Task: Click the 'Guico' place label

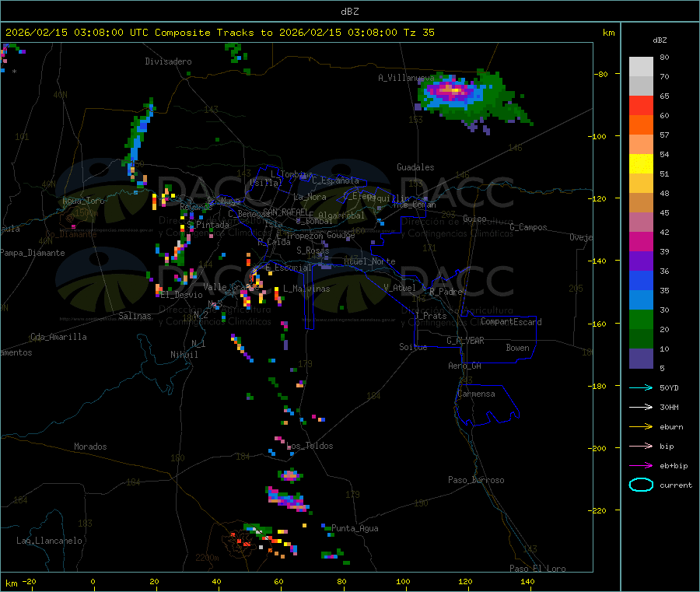Action: tap(474, 219)
